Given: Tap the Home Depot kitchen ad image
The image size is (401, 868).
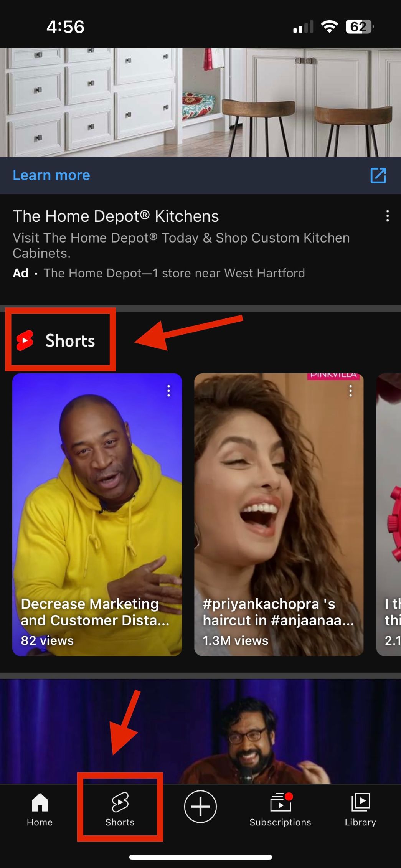Looking at the screenshot, I should 200,102.
